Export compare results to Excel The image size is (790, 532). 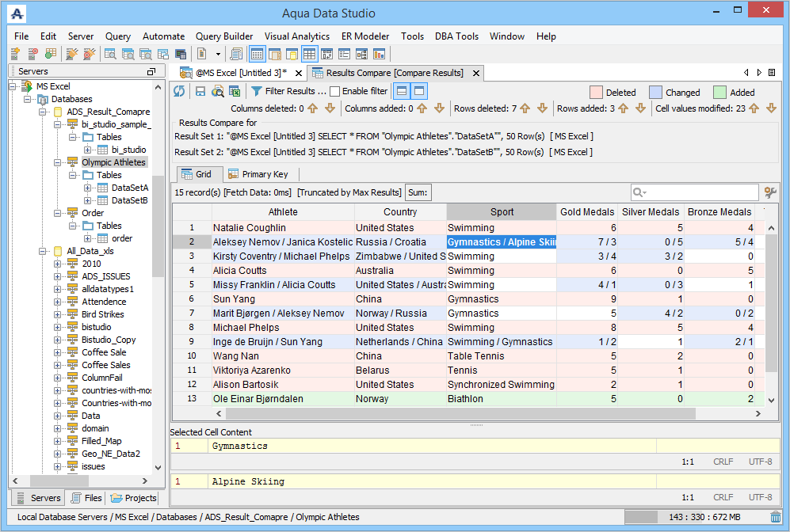tap(234, 91)
